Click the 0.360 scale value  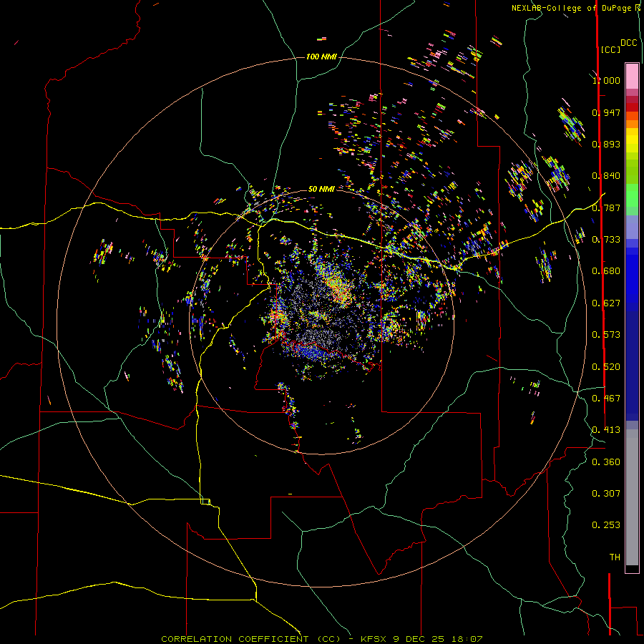(606, 462)
